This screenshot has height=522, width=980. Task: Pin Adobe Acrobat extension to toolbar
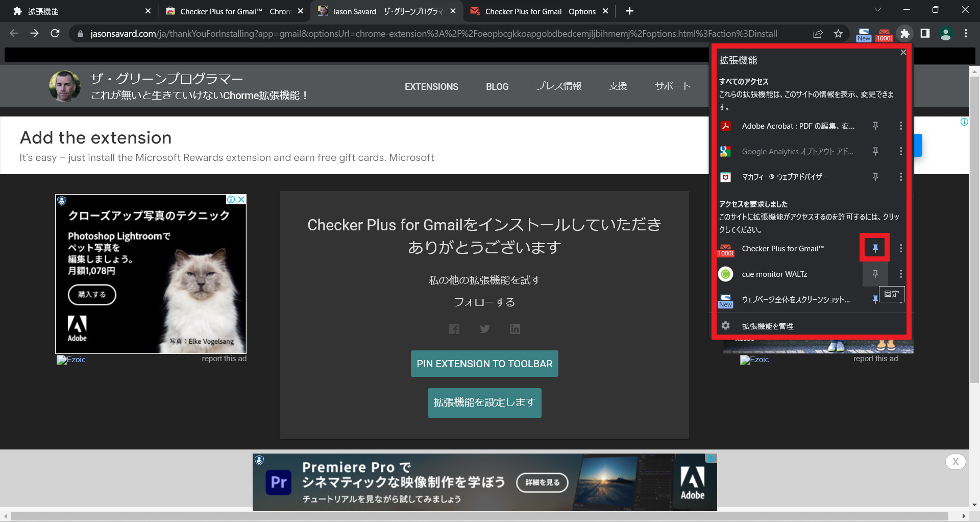pyautogui.click(x=875, y=126)
